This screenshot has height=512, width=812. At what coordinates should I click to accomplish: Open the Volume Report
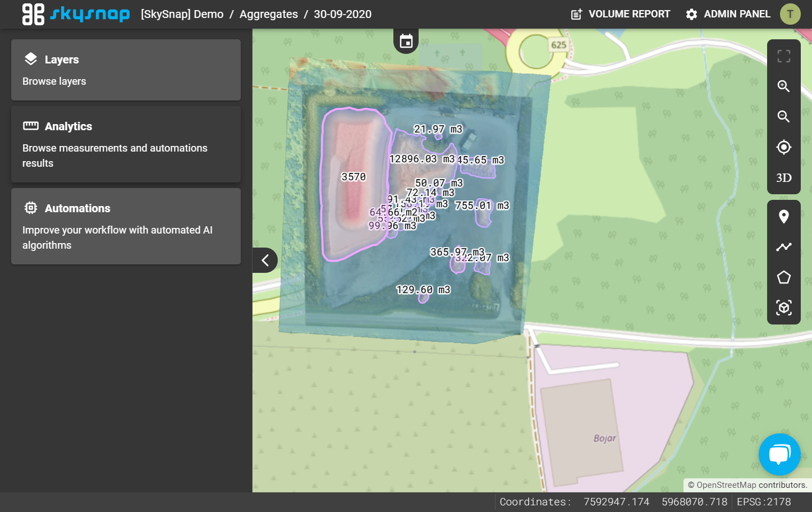click(621, 14)
